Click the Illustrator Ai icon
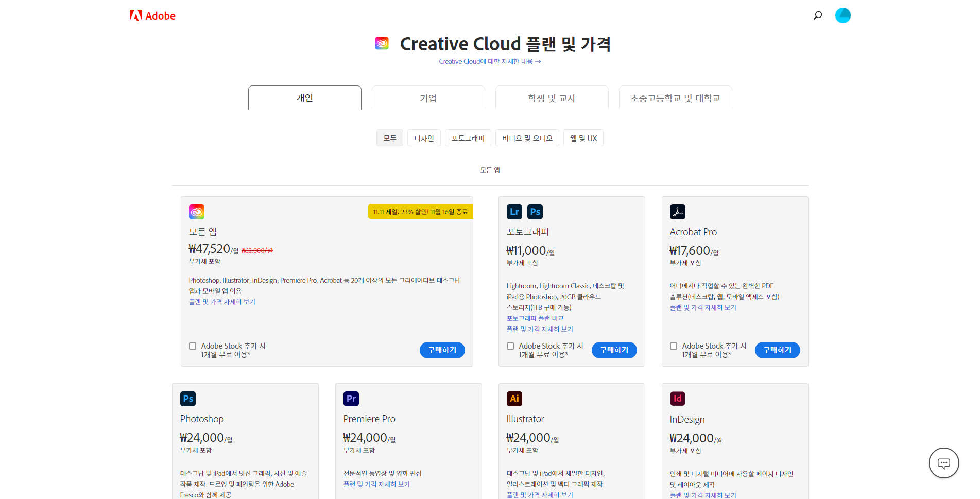 pyautogui.click(x=514, y=399)
